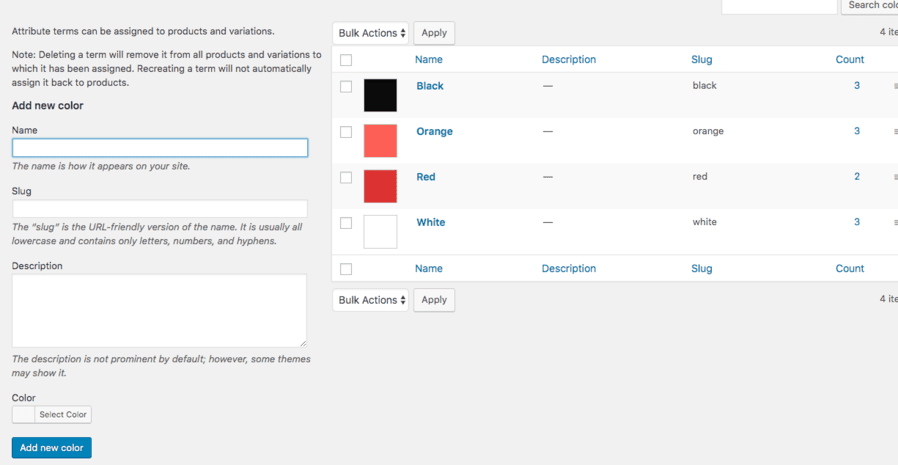Open count 3 link for White
Screen dimensions: 898x465
(x=857, y=222)
